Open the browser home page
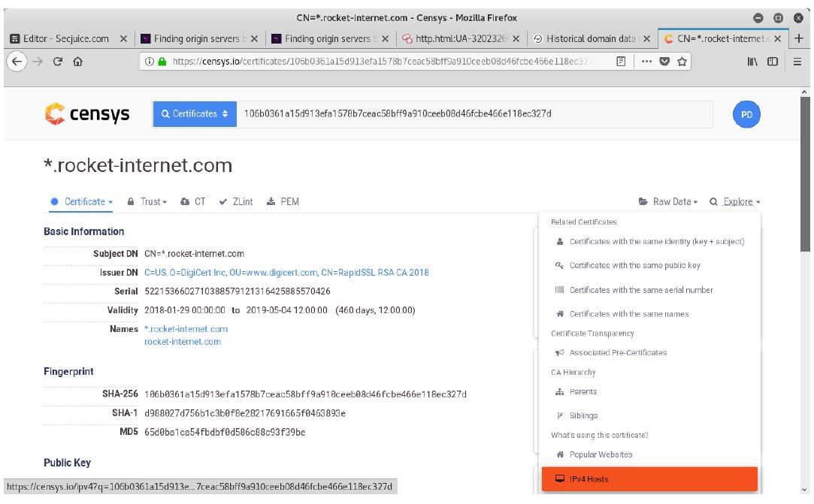Viewport: 814px width, 504px height. (x=78, y=62)
